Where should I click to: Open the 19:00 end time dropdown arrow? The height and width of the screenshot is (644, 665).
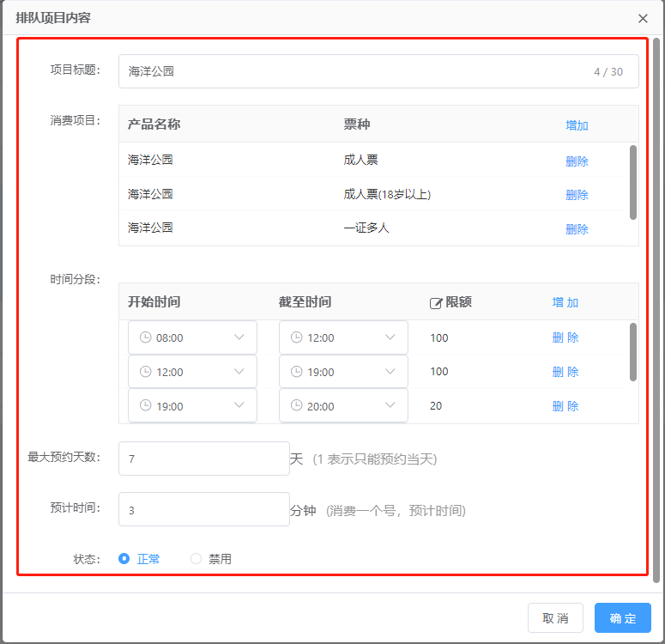[x=390, y=372]
